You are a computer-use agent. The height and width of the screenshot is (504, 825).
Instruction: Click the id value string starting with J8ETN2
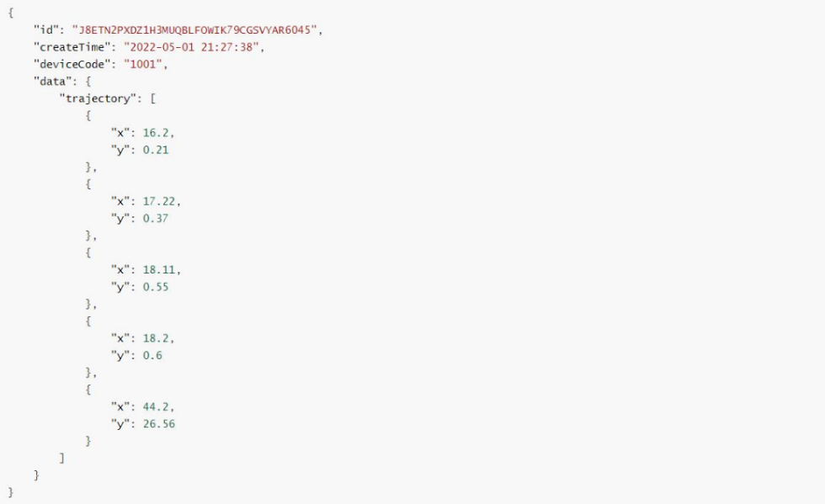click(196, 30)
